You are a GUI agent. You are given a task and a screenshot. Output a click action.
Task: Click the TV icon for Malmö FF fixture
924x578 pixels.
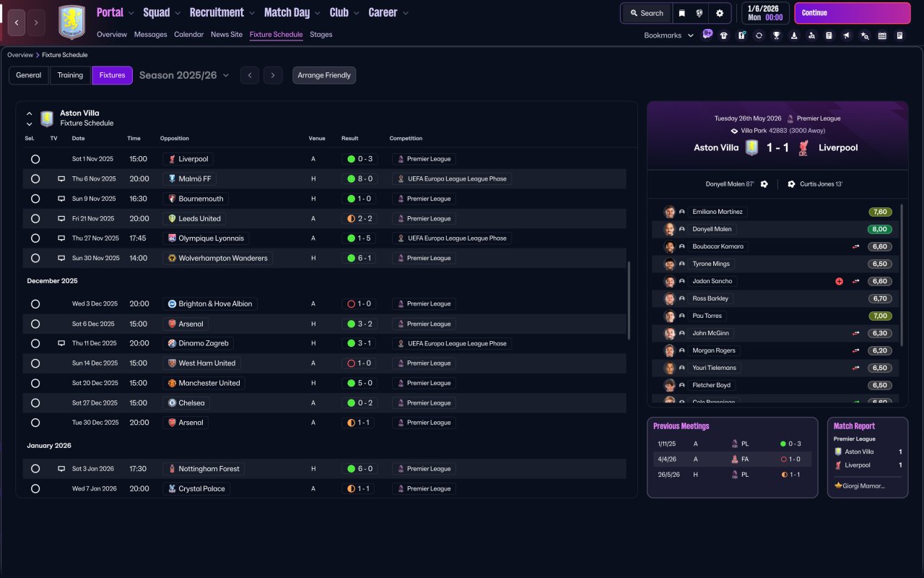tap(61, 178)
